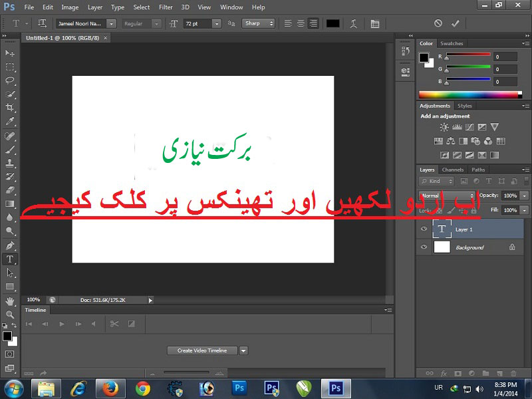Click the R value input field
Viewport: 532px width, 399px height.
coord(505,57)
